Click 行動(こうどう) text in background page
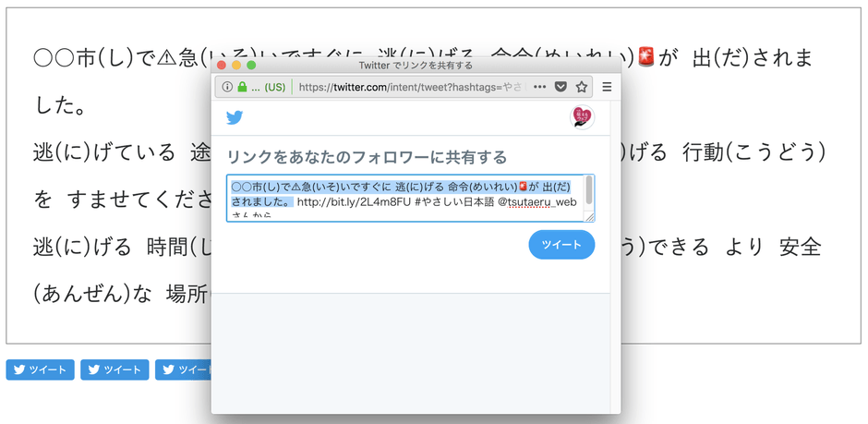 754,152
